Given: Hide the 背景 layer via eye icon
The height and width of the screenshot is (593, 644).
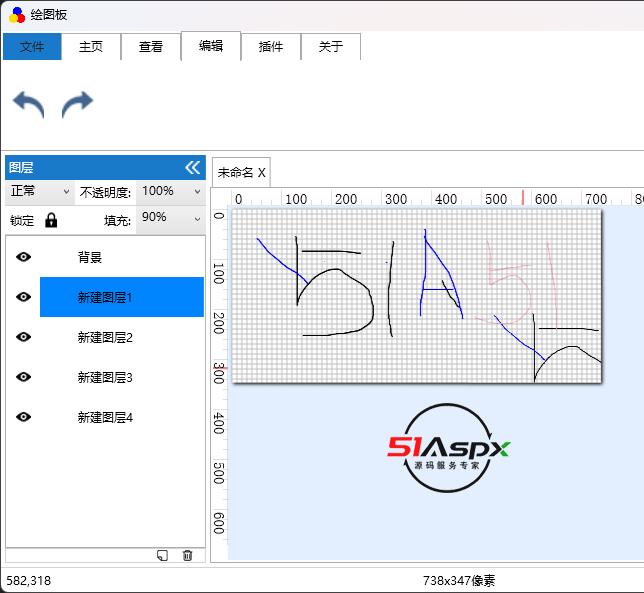Looking at the screenshot, I should coord(24,257).
